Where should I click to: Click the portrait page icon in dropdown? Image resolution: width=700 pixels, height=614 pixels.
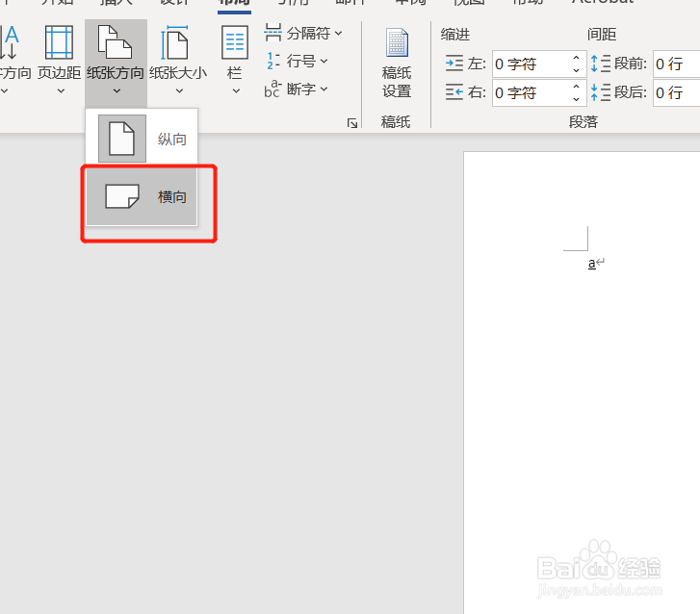click(x=122, y=139)
